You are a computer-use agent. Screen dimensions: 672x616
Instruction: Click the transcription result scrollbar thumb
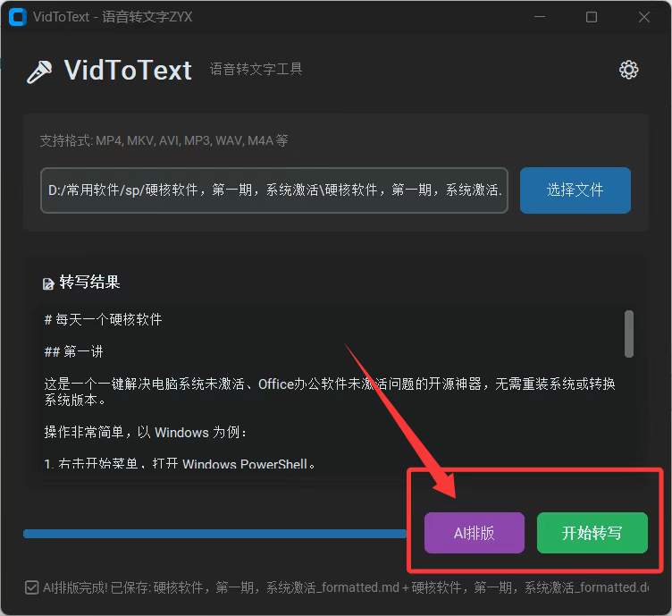pyautogui.click(x=629, y=333)
